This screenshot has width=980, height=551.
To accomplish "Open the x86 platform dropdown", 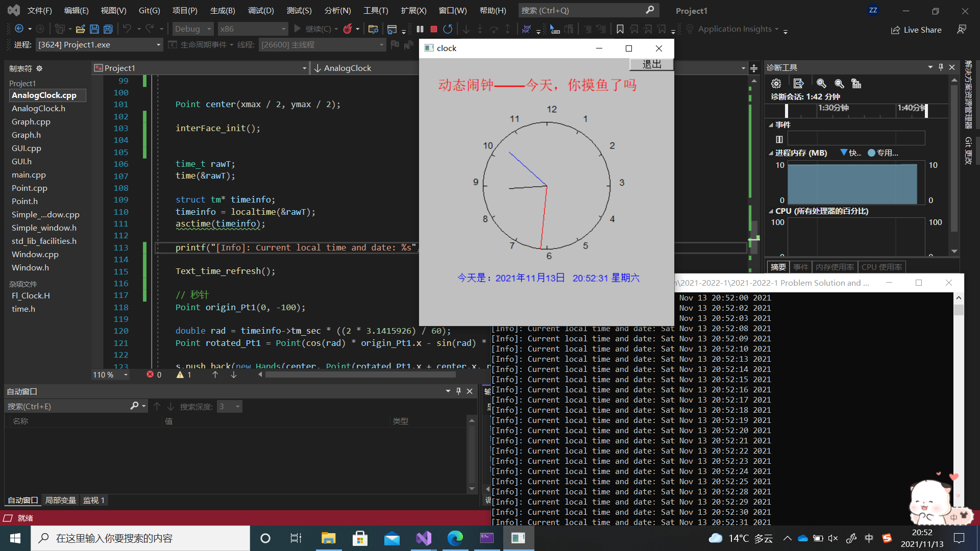I will click(x=253, y=29).
